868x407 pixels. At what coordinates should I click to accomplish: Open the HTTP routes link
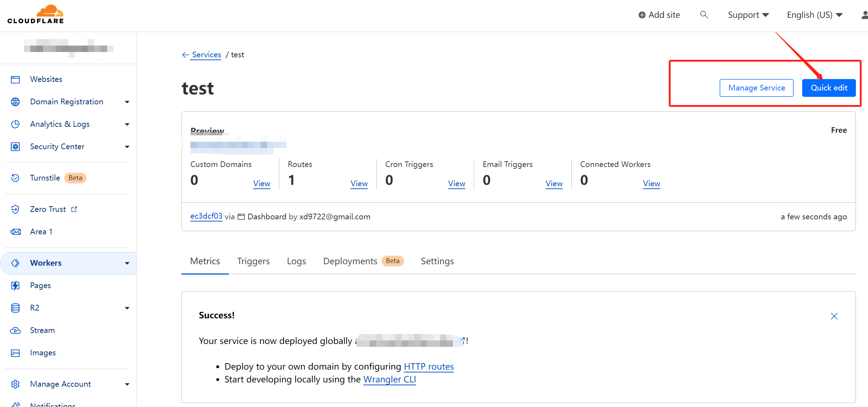[x=429, y=367]
